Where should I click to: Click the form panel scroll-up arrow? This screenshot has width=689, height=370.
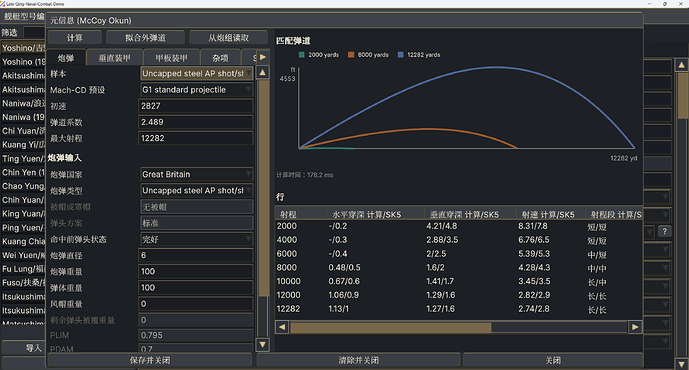pos(262,72)
